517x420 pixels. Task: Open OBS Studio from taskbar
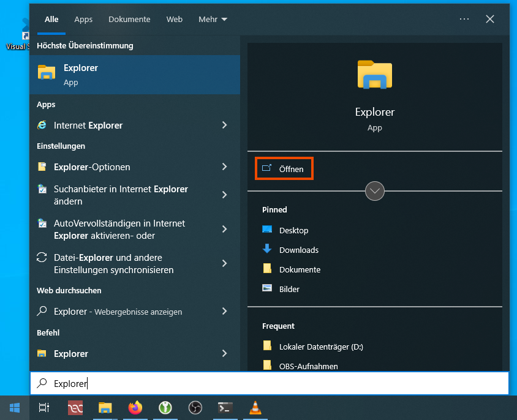coord(195,408)
